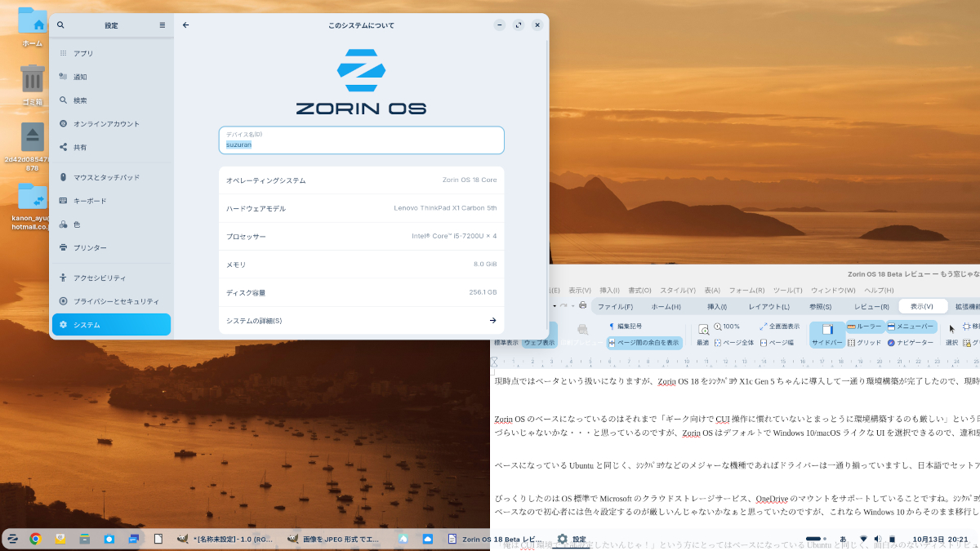The height and width of the screenshot is (551, 980).
Task: Toggle the Menubar (メニューバー) visibility
Action: [x=910, y=327]
